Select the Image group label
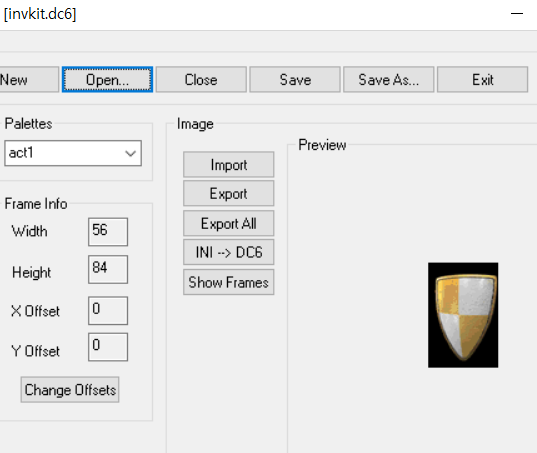The height and width of the screenshot is (453, 537). click(195, 124)
